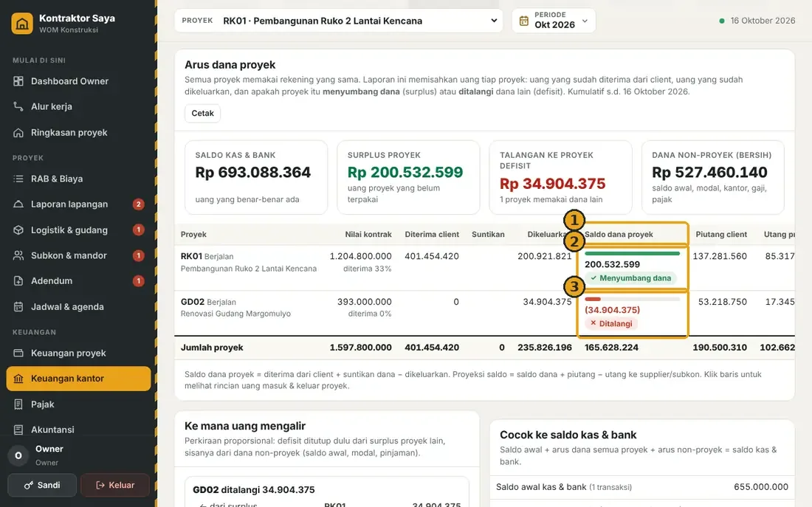Click the GD02 ditalangi 34.904.375 heading
This screenshot has width=812, height=507.
pos(254,489)
